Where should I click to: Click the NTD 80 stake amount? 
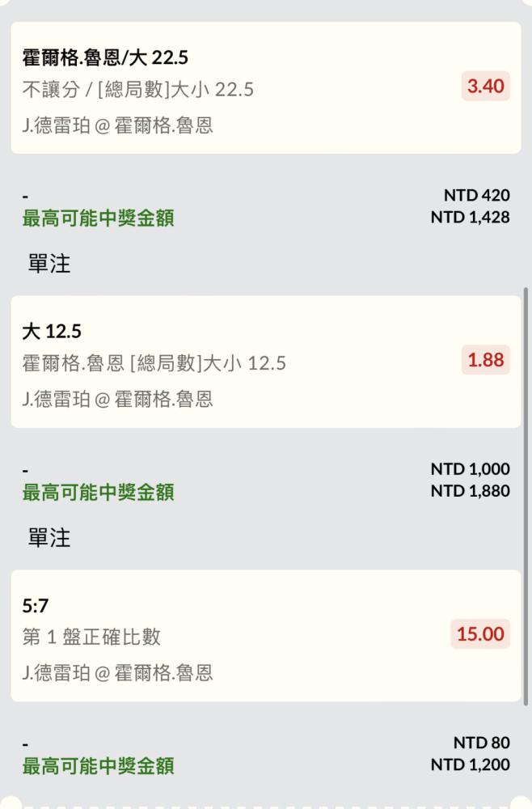[482, 743]
